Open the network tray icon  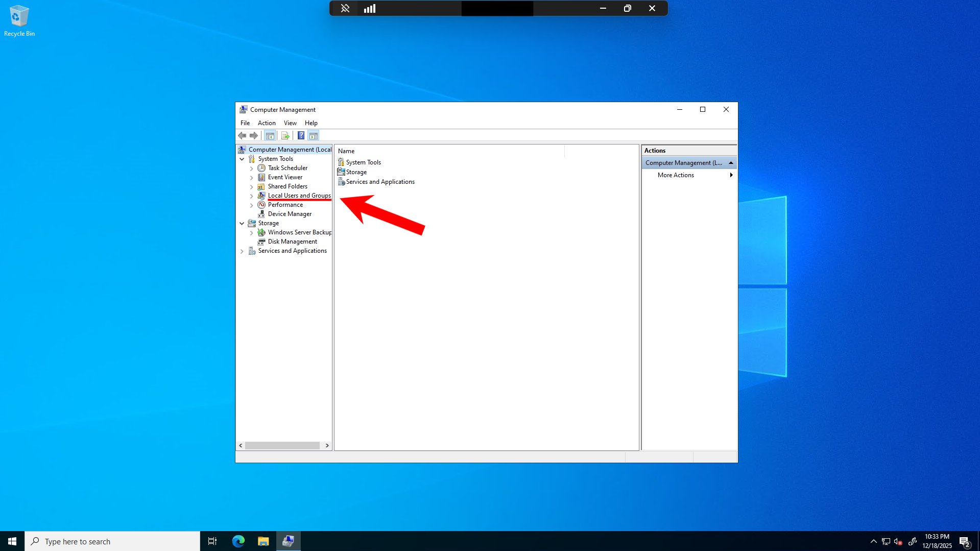coord(886,541)
